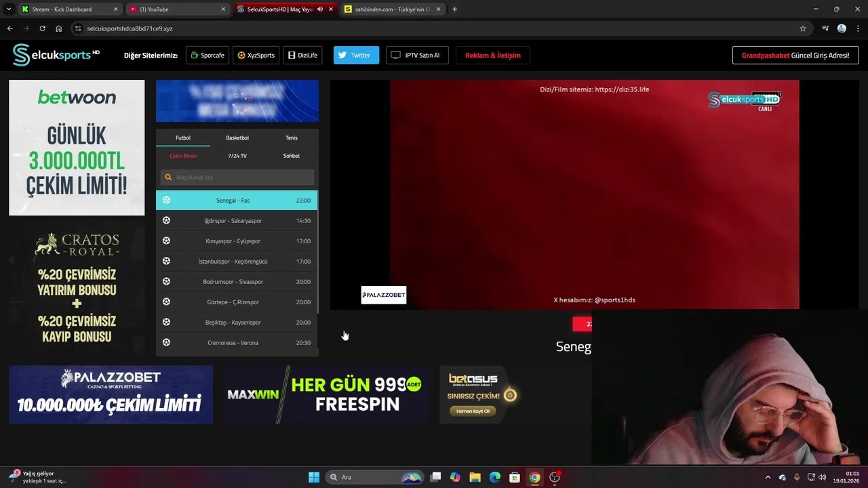Switch to the Basketbol tab
868x488 pixels.
click(x=237, y=138)
